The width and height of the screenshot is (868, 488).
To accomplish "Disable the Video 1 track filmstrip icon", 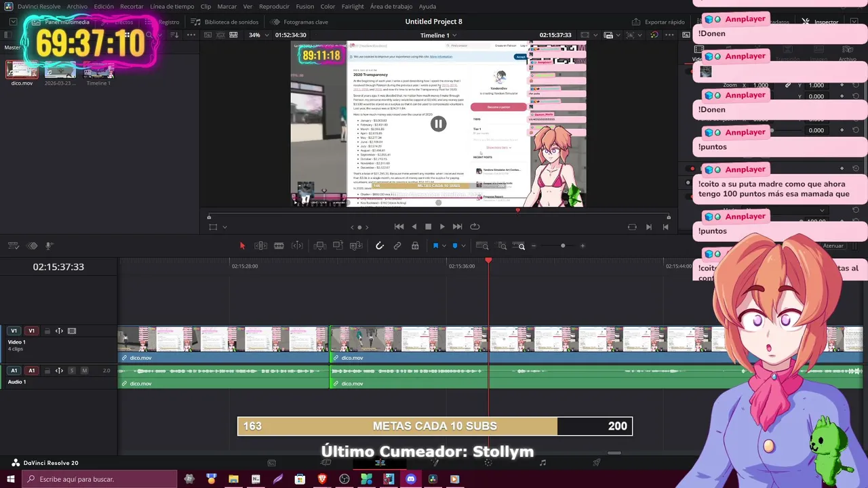I will coord(72,331).
